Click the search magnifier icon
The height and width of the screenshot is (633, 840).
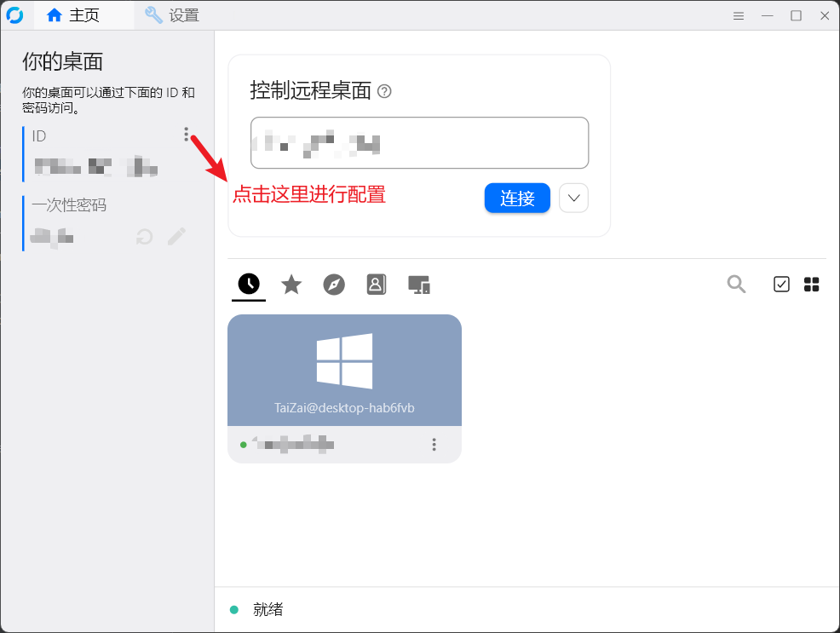(x=736, y=284)
